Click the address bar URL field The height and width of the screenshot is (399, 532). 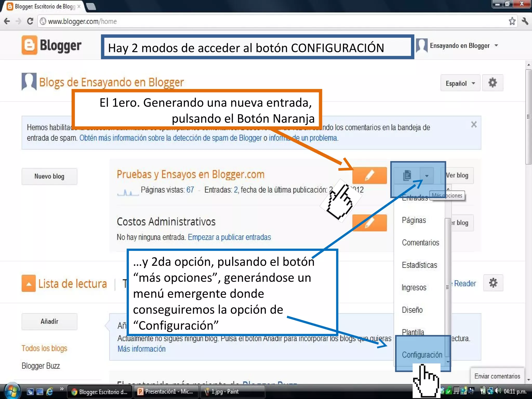click(x=273, y=21)
